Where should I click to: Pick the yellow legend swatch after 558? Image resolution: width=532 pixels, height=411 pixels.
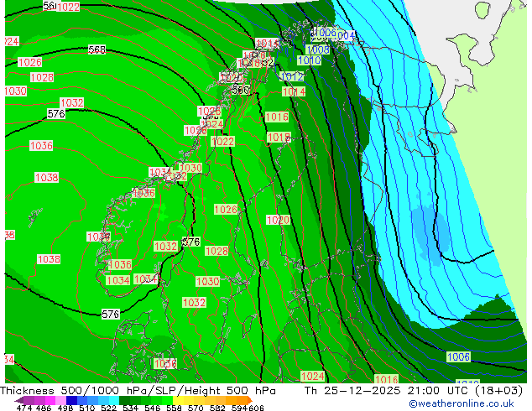pyautogui.click(x=178, y=400)
